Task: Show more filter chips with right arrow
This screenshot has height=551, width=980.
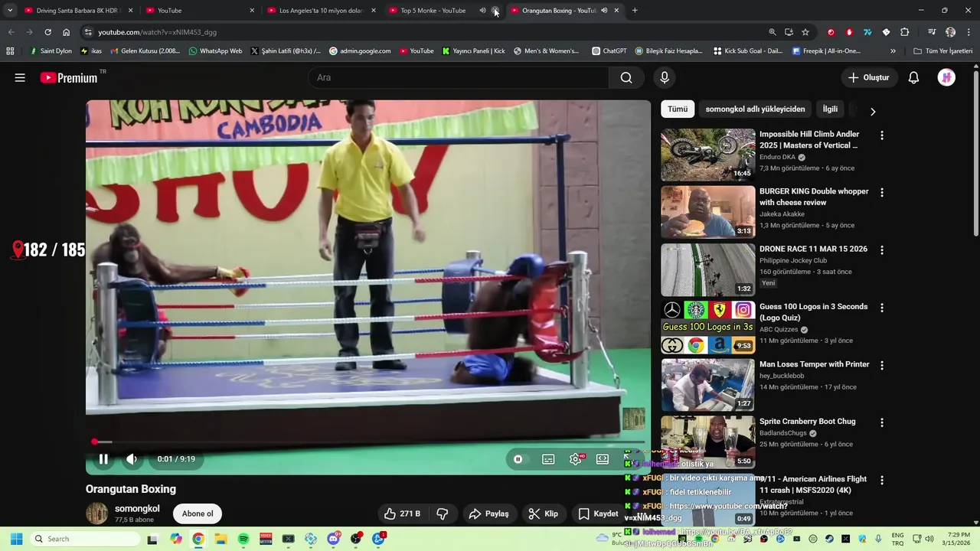Action: point(873,111)
